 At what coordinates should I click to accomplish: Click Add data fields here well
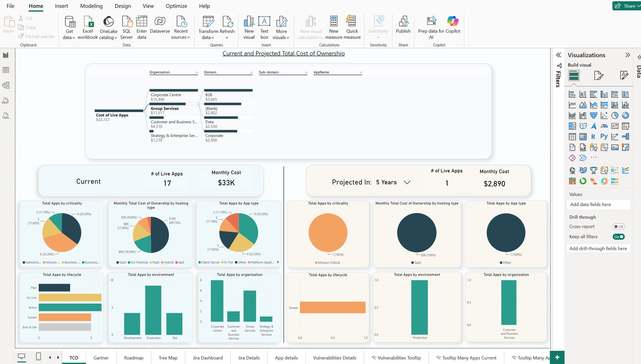pyautogui.click(x=598, y=205)
